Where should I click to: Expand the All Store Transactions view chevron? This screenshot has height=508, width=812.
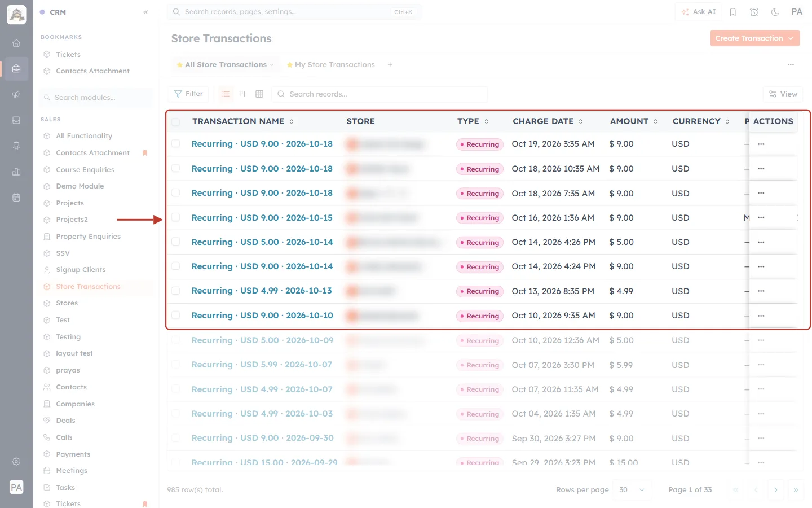click(x=272, y=65)
